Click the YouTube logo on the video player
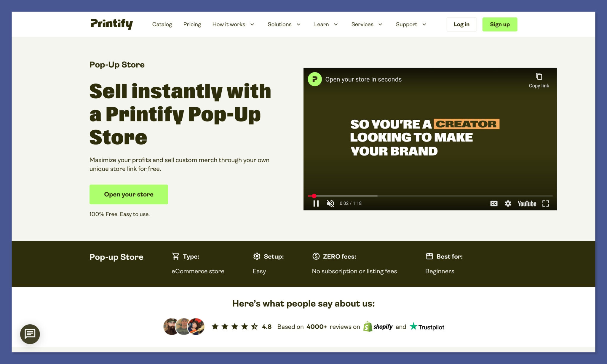This screenshot has height=364, width=607. point(527,203)
